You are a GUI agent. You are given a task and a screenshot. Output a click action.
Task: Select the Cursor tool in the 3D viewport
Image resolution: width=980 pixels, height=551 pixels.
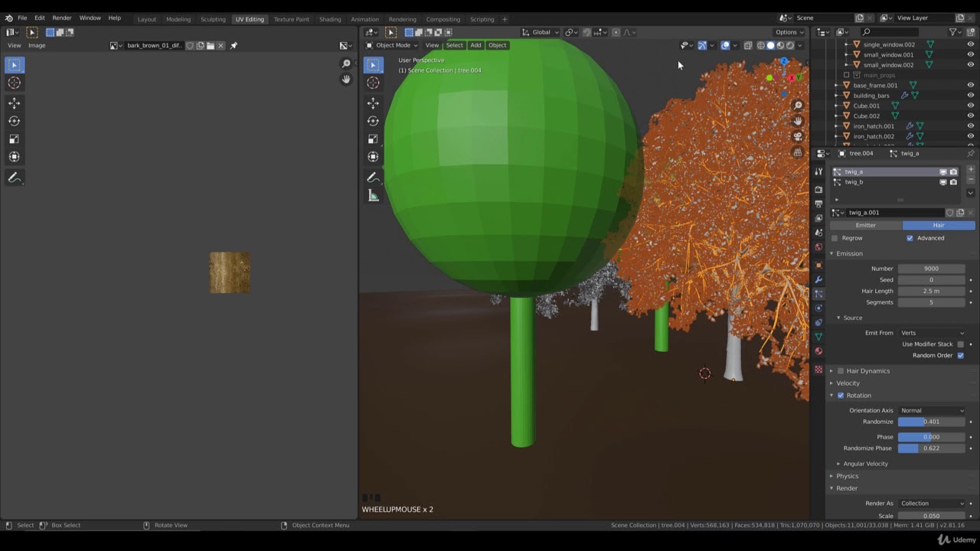[373, 83]
